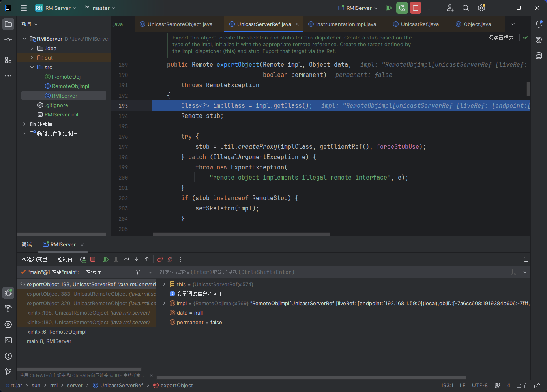Expand the out folder
Image resolution: width=547 pixels, height=392 pixels.
click(x=32, y=58)
